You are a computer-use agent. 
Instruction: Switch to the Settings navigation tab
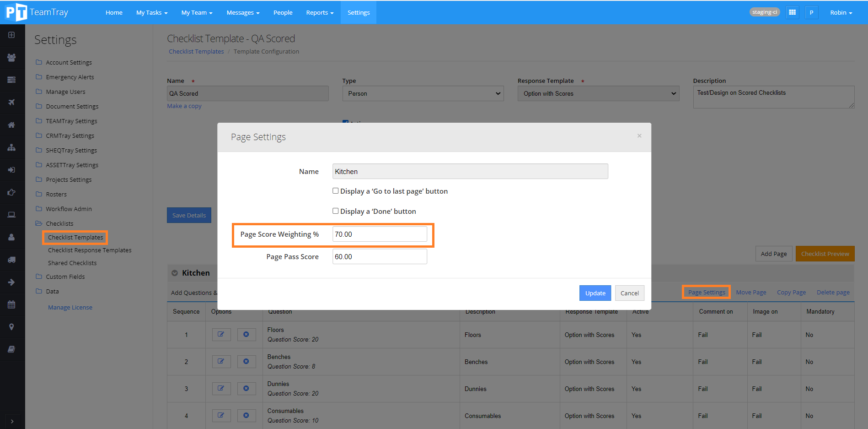pyautogui.click(x=358, y=12)
